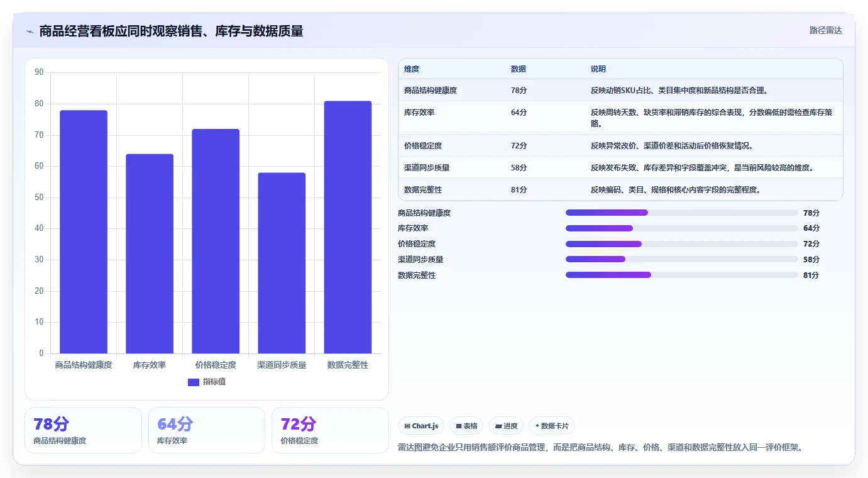The height and width of the screenshot is (478, 868).
Task: Click the 说明 column header
Action: click(x=598, y=69)
